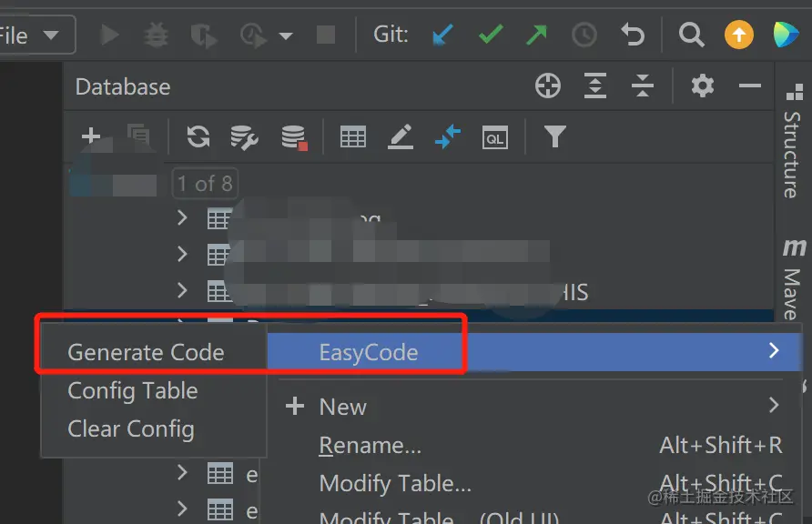Screen dimensions: 812x524
Task: Expand all nodes in Database panel
Action: point(595,86)
